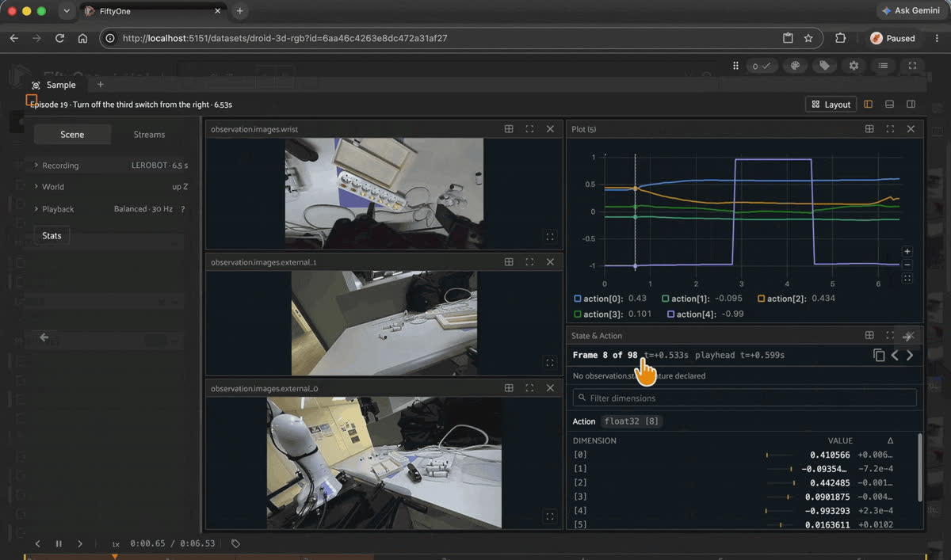Click in the Filter dimensions field
This screenshot has height=560, width=951.
[744, 398]
